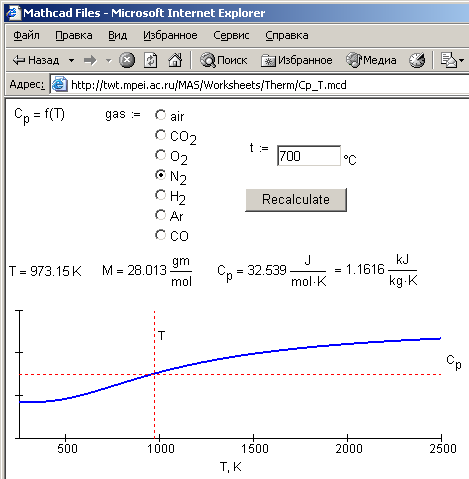This screenshot has width=469, height=479.
Task: Open the Сервис menu
Action: [x=231, y=35]
